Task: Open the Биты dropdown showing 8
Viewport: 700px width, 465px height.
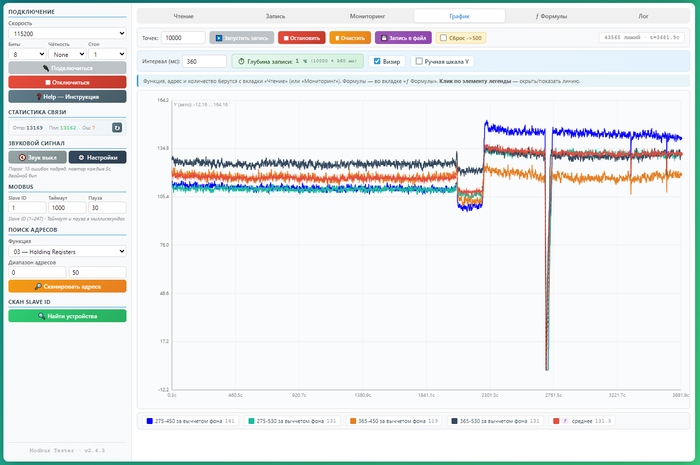Action: point(27,54)
